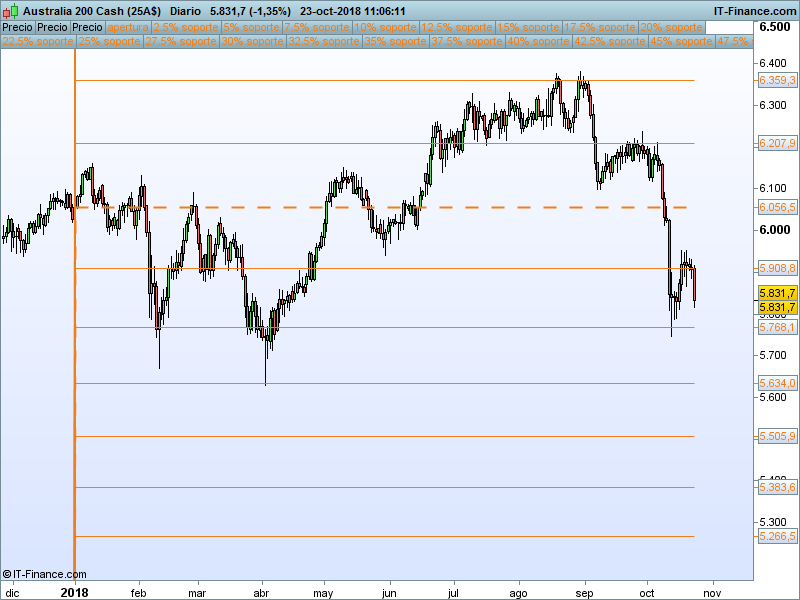Image resolution: width=800 pixels, height=600 pixels.
Task: Click the '2018' year label on the time axis
Action: [74, 593]
